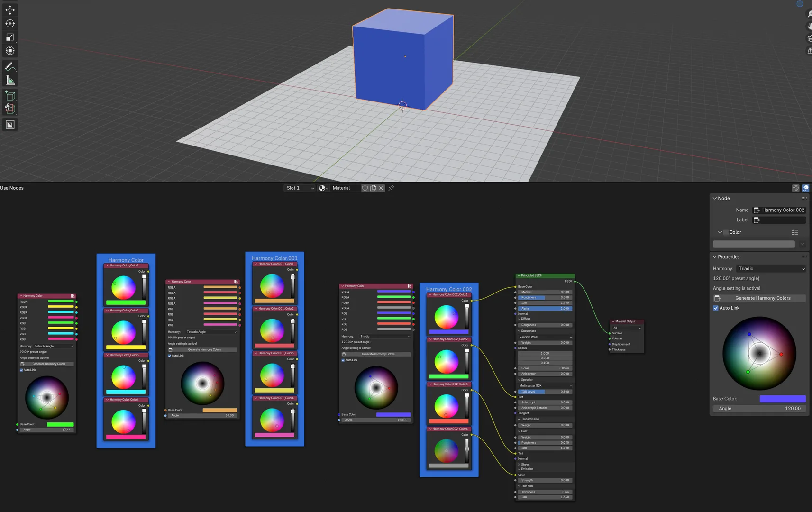Click the harmony color wheel in sidebar

click(759, 354)
